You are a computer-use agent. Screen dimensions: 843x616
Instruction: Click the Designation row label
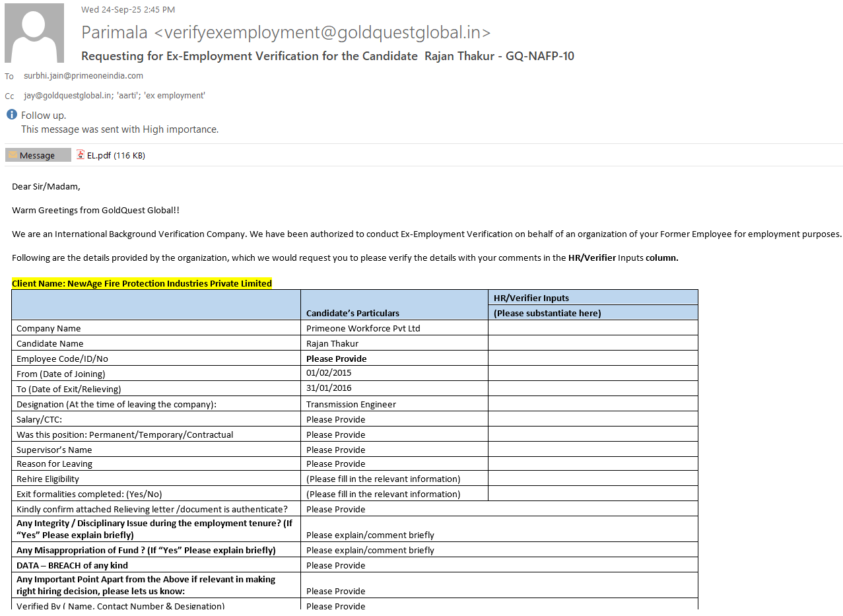[116, 404]
